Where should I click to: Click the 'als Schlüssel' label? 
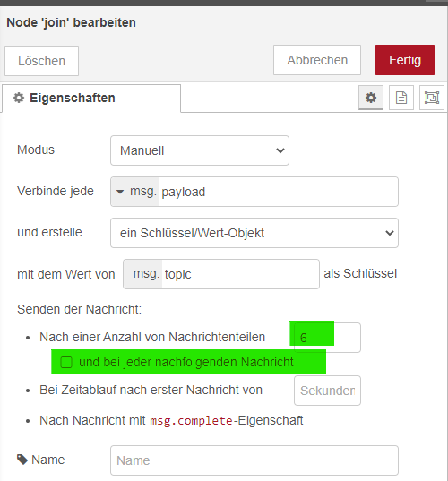pyautogui.click(x=360, y=273)
